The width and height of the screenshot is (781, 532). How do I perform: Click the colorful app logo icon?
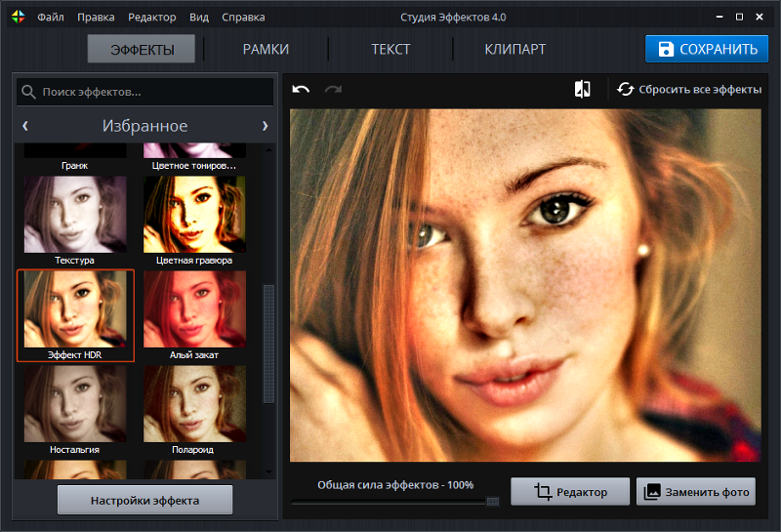18,17
